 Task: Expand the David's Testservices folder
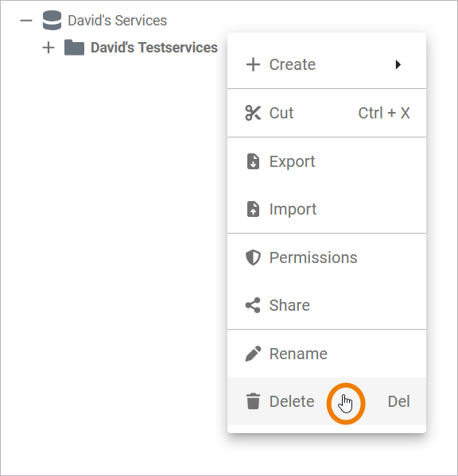(49, 48)
